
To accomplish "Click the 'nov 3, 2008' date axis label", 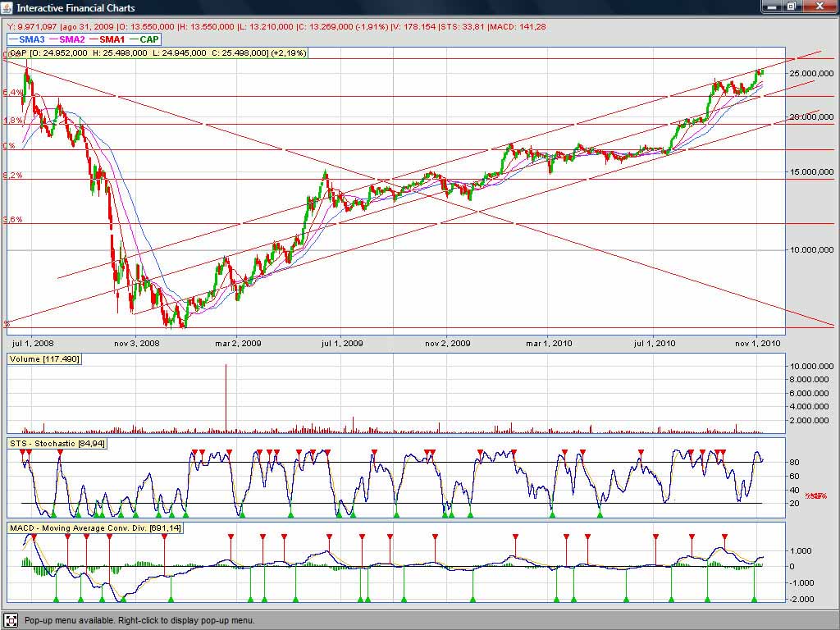I will 137,344.
